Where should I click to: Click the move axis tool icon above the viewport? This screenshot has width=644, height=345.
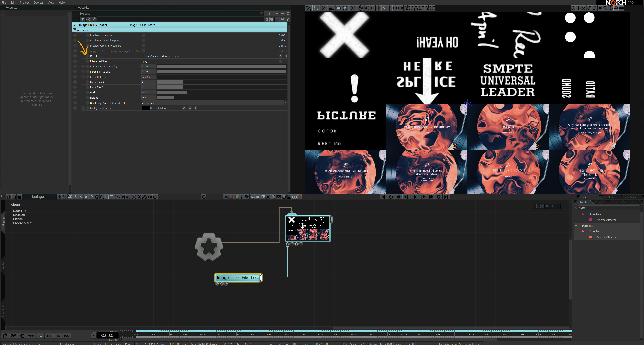[x=309, y=8]
